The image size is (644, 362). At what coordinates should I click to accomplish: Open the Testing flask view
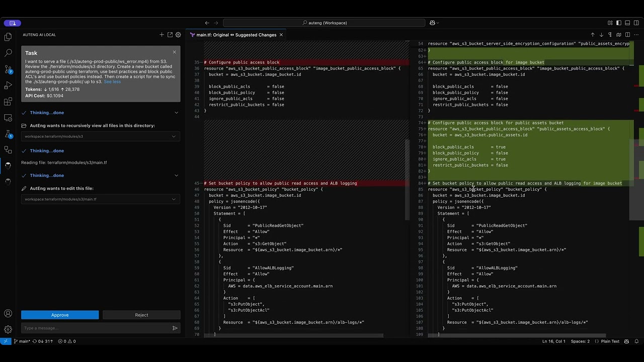pyautogui.click(x=8, y=134)
